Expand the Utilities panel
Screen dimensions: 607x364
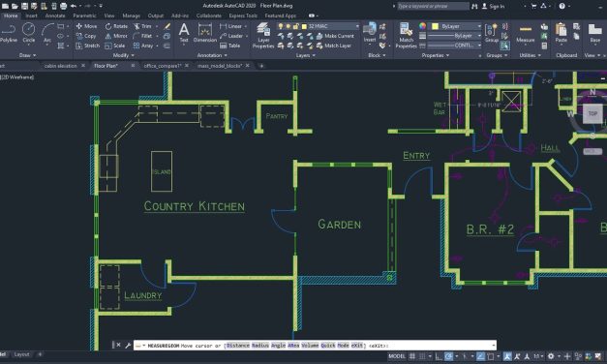click(x=530, y=55)
